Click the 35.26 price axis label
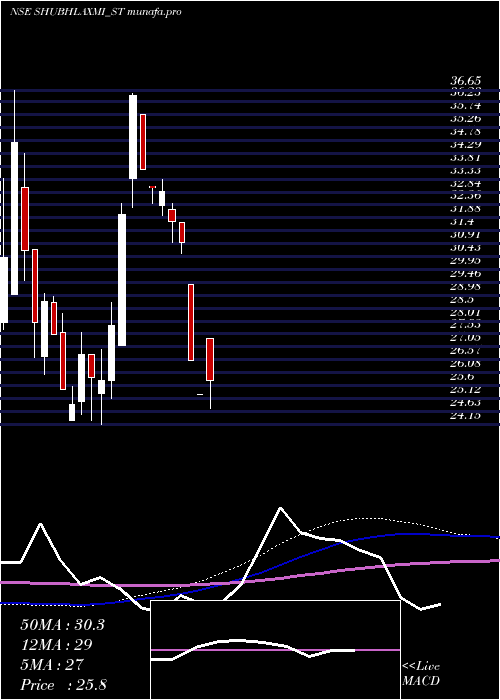Image resolution: width=500 pixels, height=700 pixels. (x=466, y=119)
